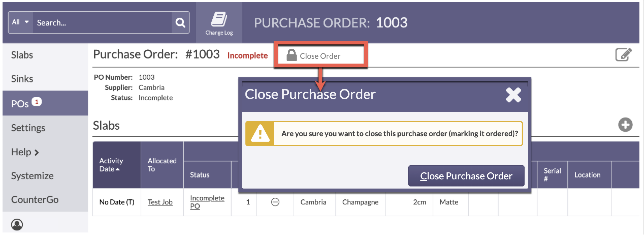Add a slab with the plus icon
This screenshot has width=644, height=235.
(x=625, y=125)
